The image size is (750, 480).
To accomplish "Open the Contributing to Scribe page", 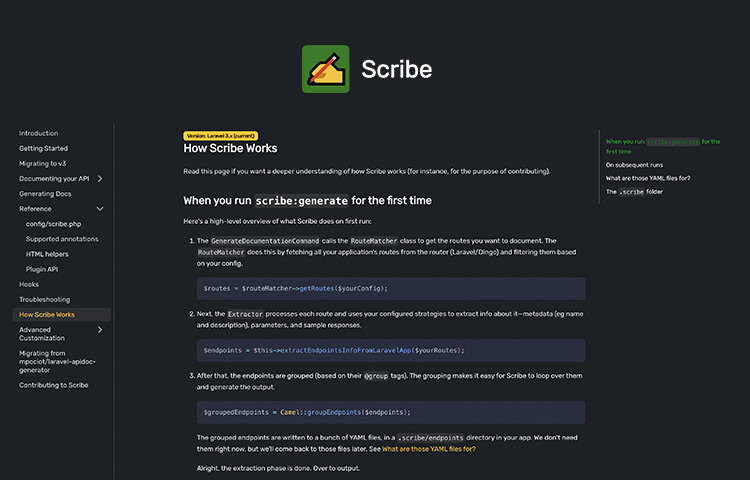I will [x=54, y=385].
